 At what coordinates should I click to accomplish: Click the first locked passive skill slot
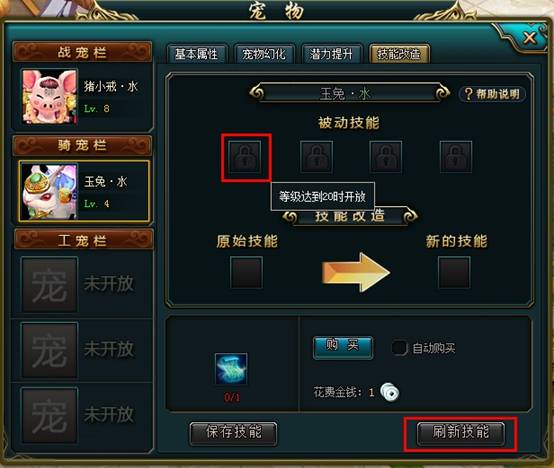(245, 156)
